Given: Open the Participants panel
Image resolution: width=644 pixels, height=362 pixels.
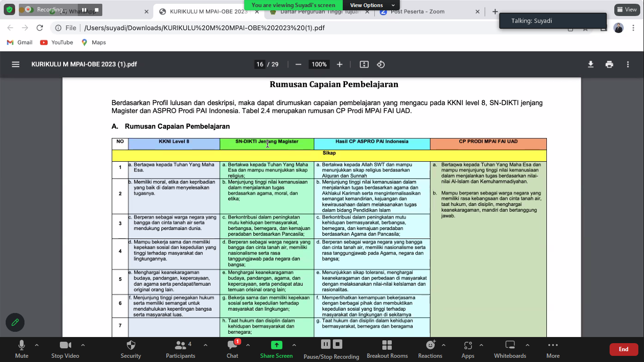Looking at the screenshot, I should pos(181,349).
